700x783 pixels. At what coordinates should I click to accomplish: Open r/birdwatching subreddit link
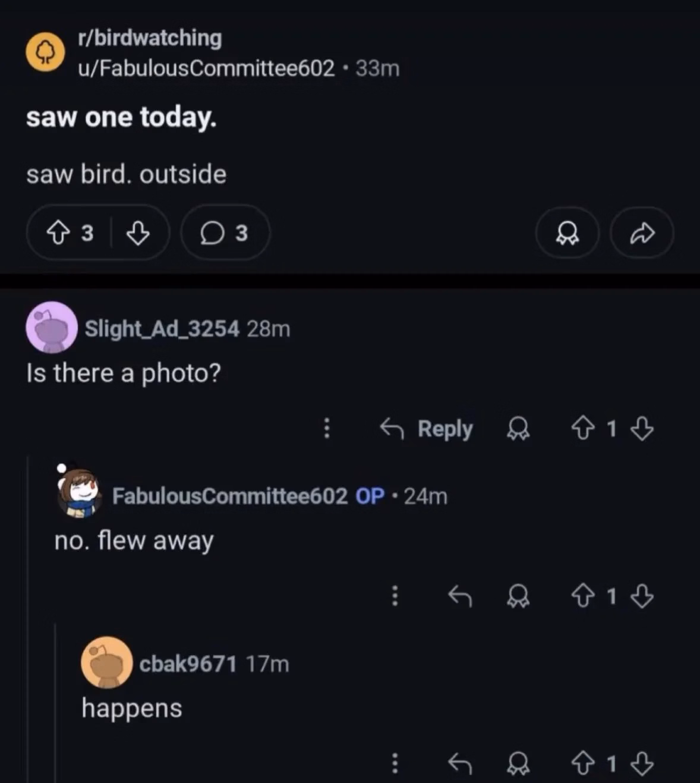(150, 38)
